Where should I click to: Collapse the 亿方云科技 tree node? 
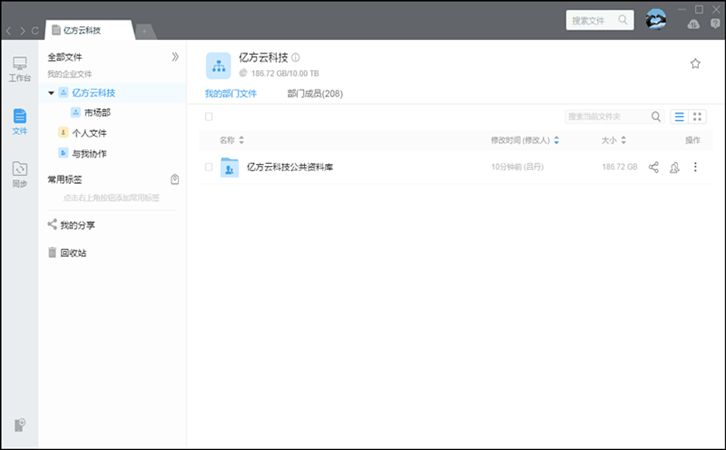click(51, 93)
